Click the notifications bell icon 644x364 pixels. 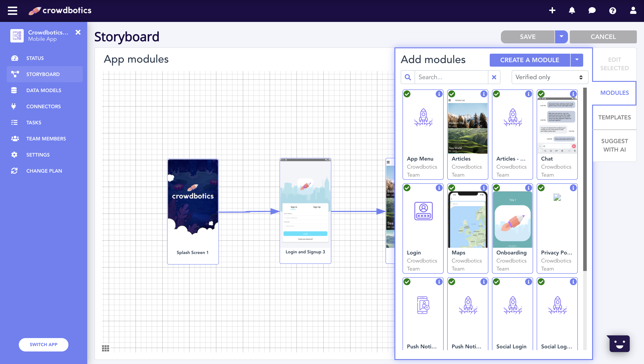[x=572, y=11]
